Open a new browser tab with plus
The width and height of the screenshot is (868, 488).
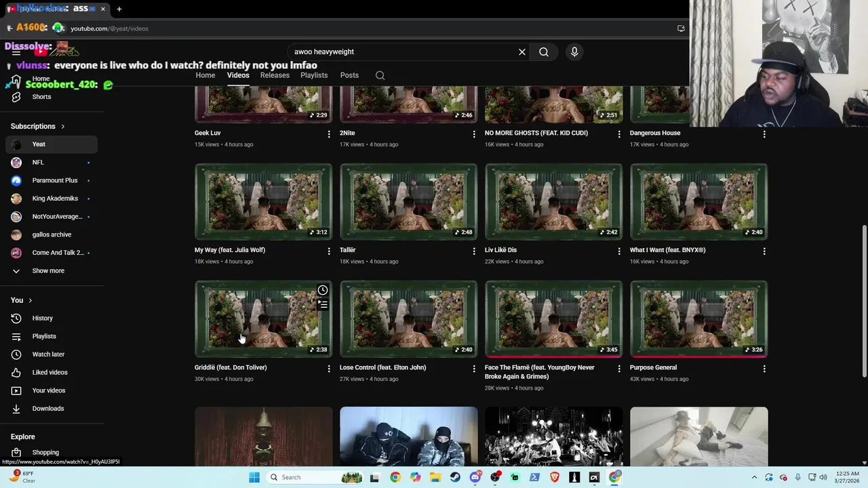click(119, 9)
